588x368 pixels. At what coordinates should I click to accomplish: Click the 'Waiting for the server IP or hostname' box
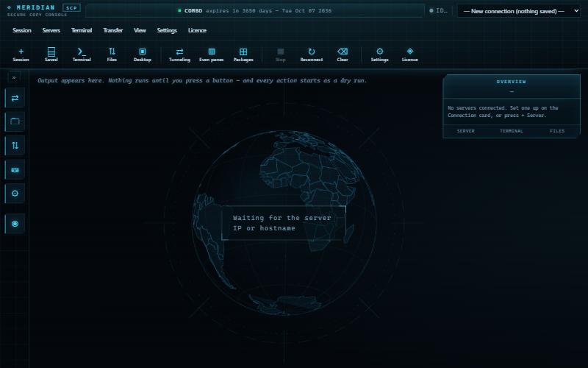pos(284,223)
